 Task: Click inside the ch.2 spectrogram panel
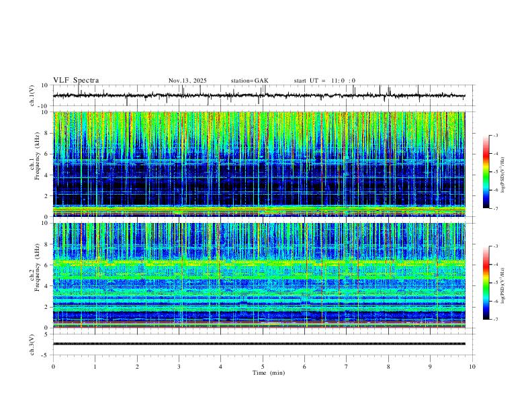click(x=259, y=275)
